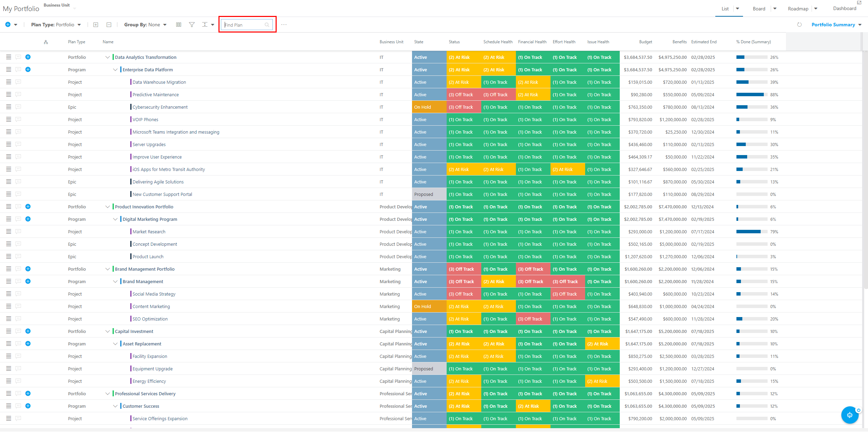Image resolution: width=868 pixels, height=433 pixels.
Task: Click the expand all rows icon
Action: tap(96, 25)
